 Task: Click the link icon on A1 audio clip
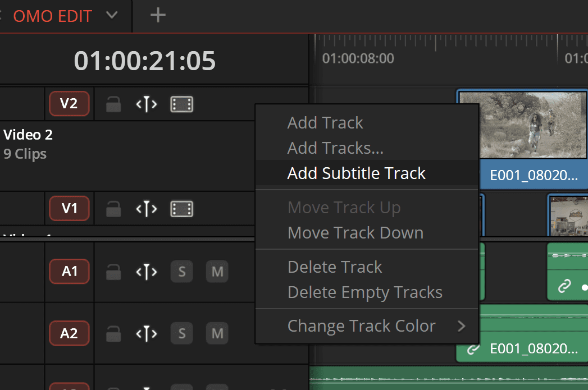point(564,286)
